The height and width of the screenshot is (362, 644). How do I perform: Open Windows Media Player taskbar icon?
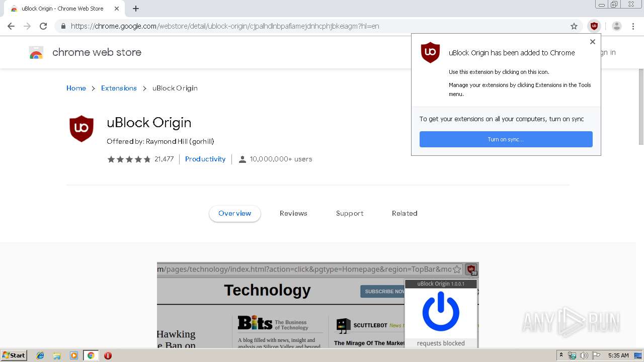coord(74,355)
